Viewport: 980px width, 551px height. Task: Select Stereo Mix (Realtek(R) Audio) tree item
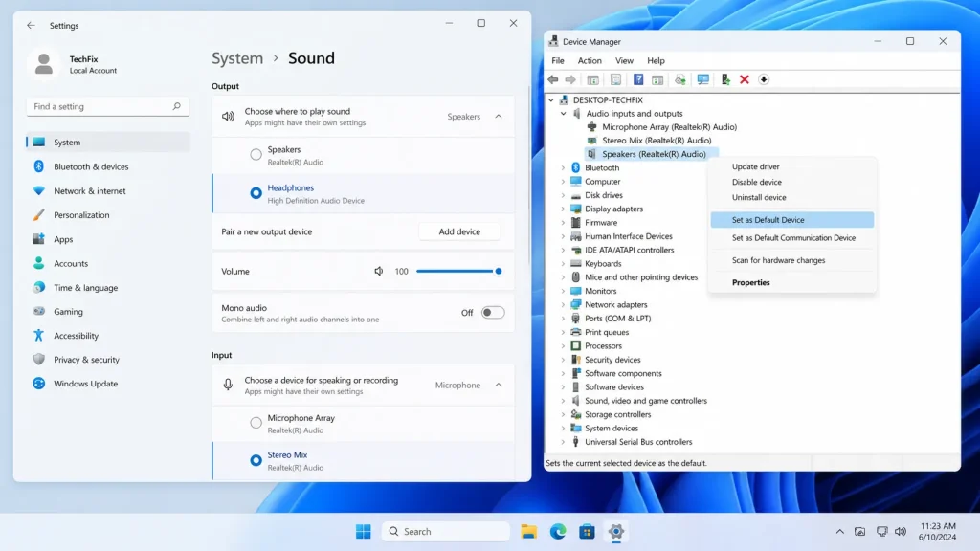pos(657,141)
